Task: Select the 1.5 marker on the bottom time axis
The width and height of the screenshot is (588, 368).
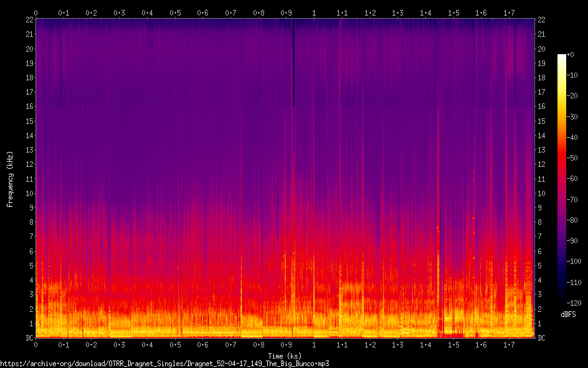Action: click(x=453, y=344)
